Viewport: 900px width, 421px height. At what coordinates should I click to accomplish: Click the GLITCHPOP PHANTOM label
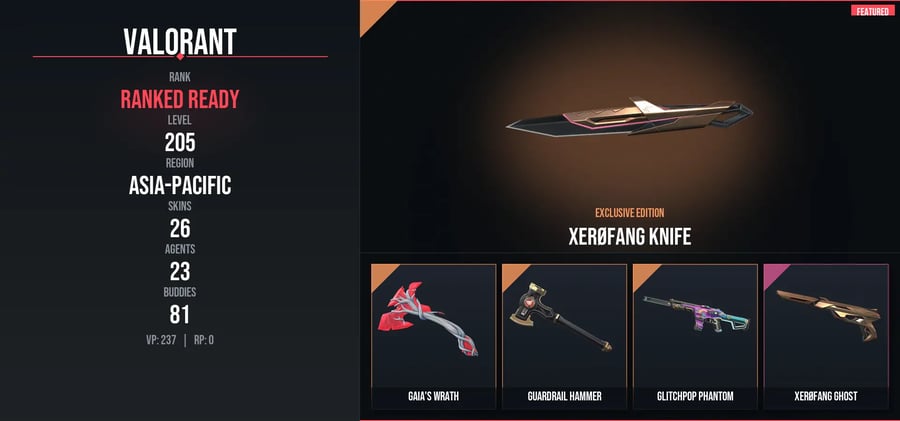pyautogui.click(x=695, y=396)
